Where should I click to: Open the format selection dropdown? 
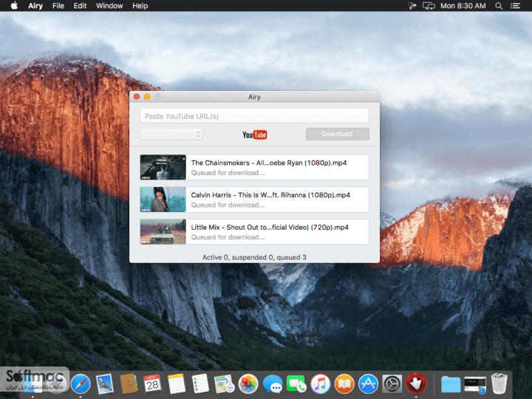pyautogui.click(x=171, y=134)
